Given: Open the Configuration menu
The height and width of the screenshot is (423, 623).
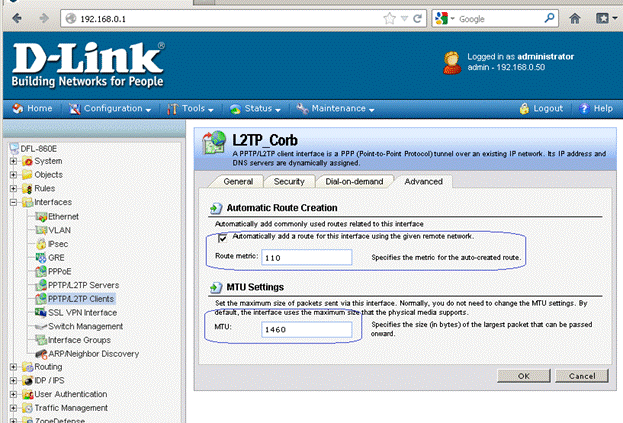Looking at the screenshot, I should click(x=110, y=108).
